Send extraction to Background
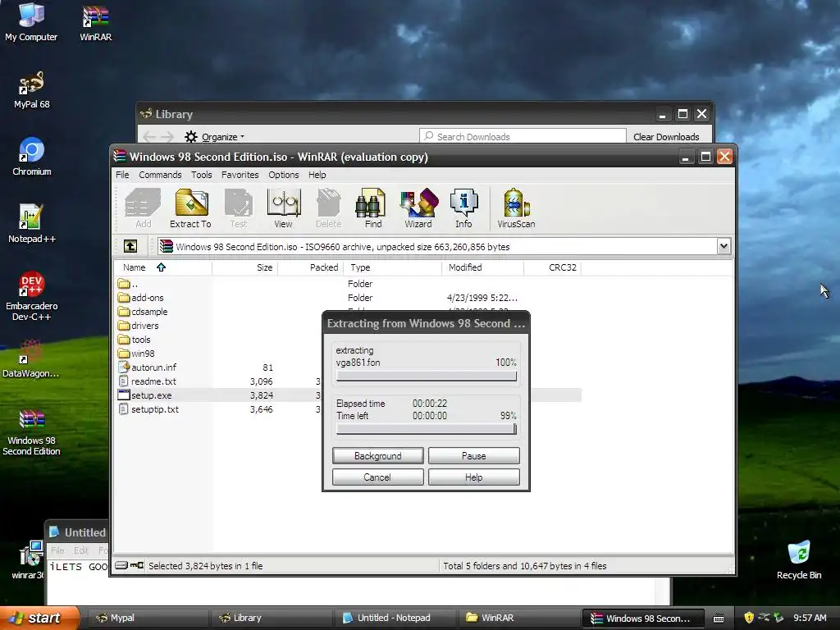Screen dimensions: 840x630 (x=377, y=456)
